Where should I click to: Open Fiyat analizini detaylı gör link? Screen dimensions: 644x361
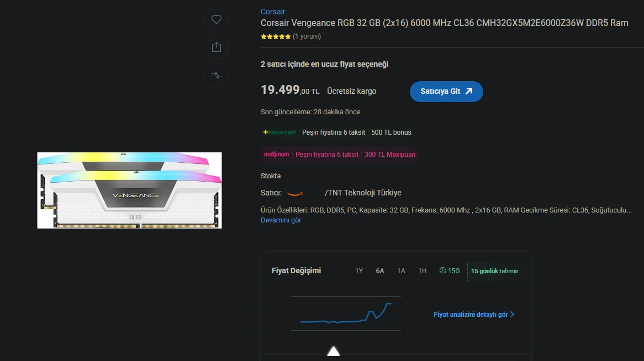pyautogui.click(x=474, y=315)
